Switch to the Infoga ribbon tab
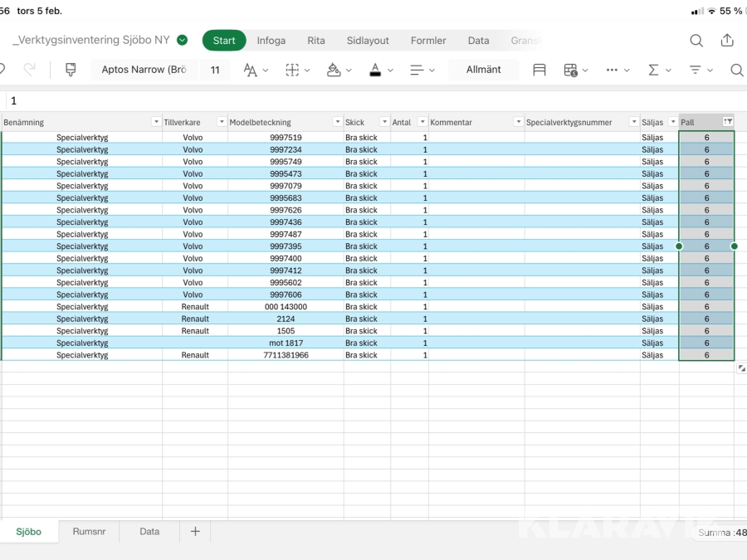Viewport: 747px width, 560px height. pyautogui.click(x=271, y=41)
